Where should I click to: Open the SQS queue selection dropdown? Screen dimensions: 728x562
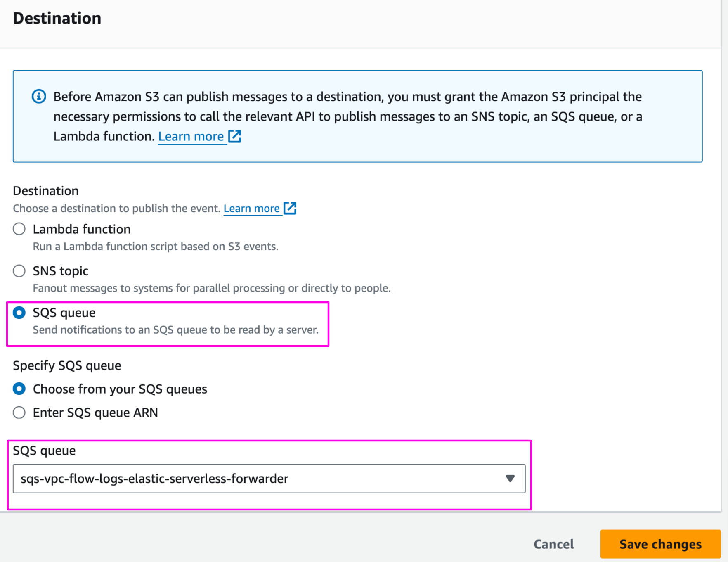(x=269, y=479)
